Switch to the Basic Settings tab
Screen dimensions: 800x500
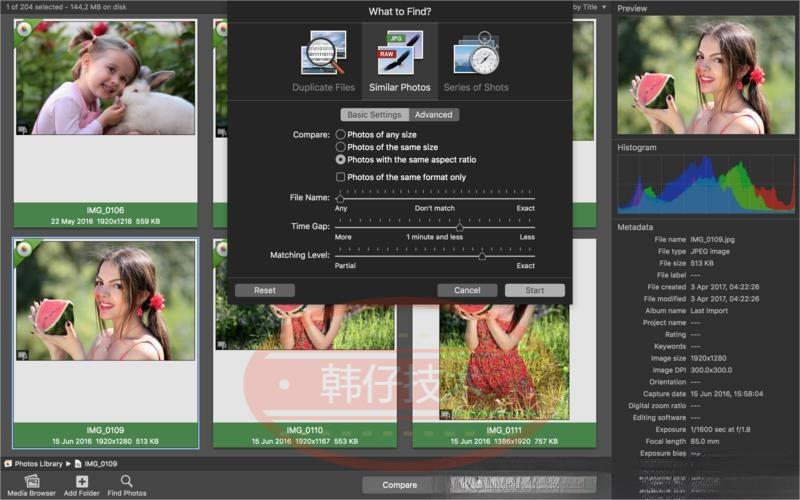pyautogui.click(x=374, y=115)
